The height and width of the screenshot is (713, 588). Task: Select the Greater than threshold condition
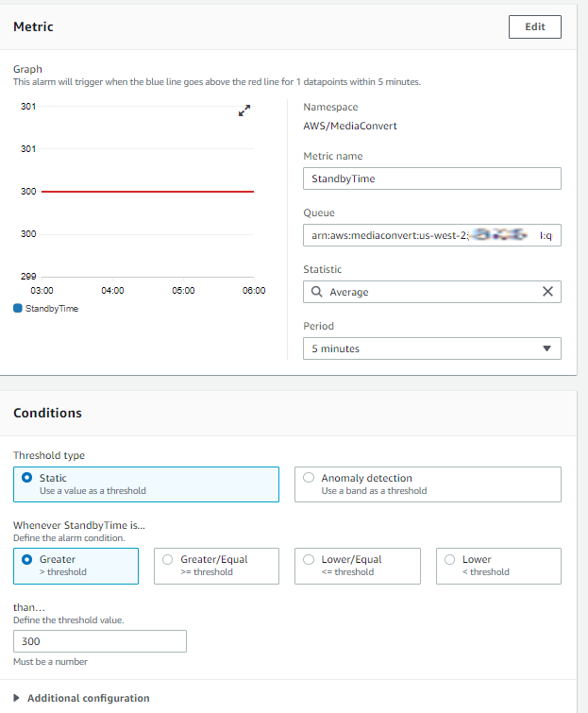pyautogui.click(x=26, y=559)
